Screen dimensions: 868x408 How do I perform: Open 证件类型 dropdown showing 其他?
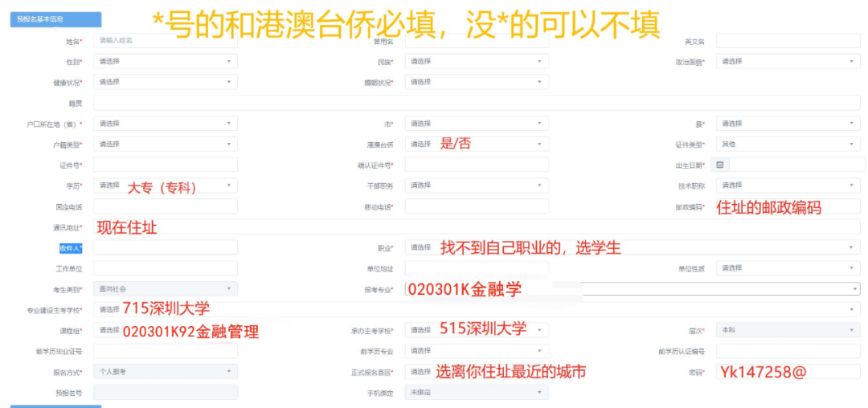[x=788, y=145]
